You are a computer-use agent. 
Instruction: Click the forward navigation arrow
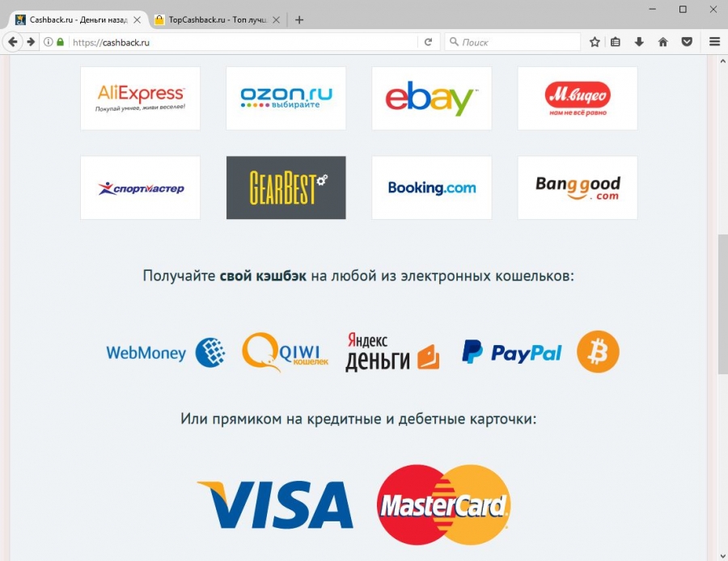[x=31, y=42]
